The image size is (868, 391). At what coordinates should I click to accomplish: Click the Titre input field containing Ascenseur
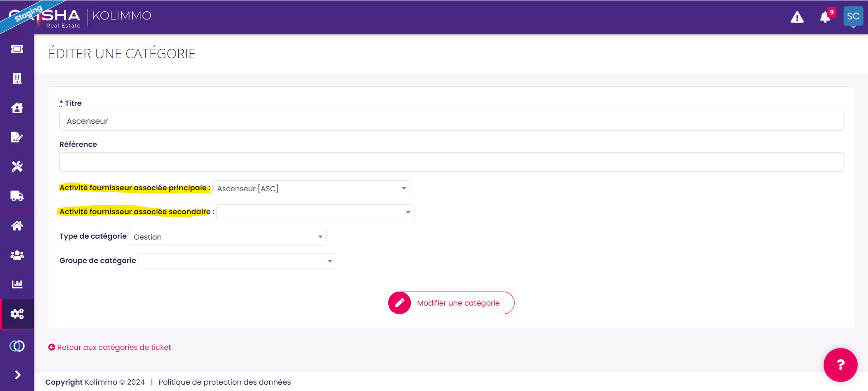451,121
